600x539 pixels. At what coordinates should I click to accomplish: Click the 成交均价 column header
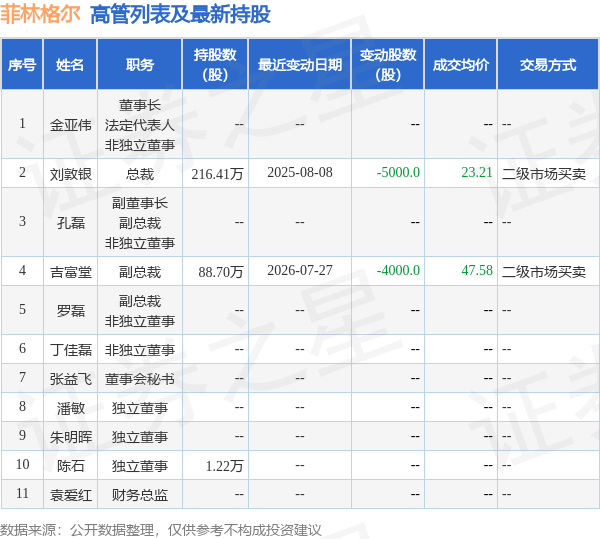pyautogui.click(x=461, y=64)
